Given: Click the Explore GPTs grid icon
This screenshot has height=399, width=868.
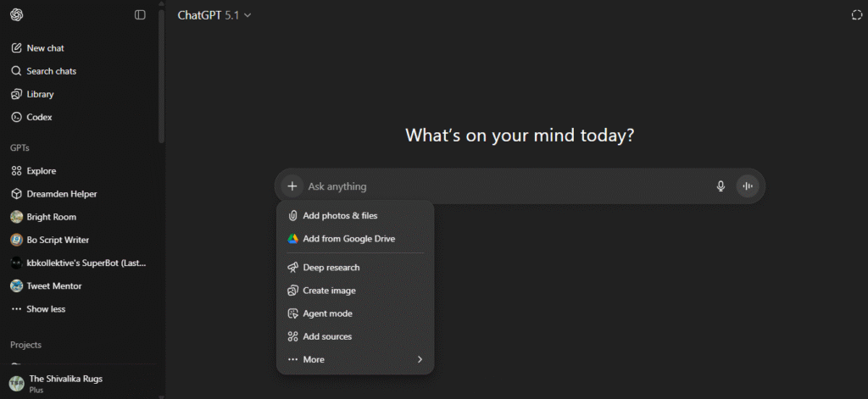Looking at the screenshot, I should (16, 171).
